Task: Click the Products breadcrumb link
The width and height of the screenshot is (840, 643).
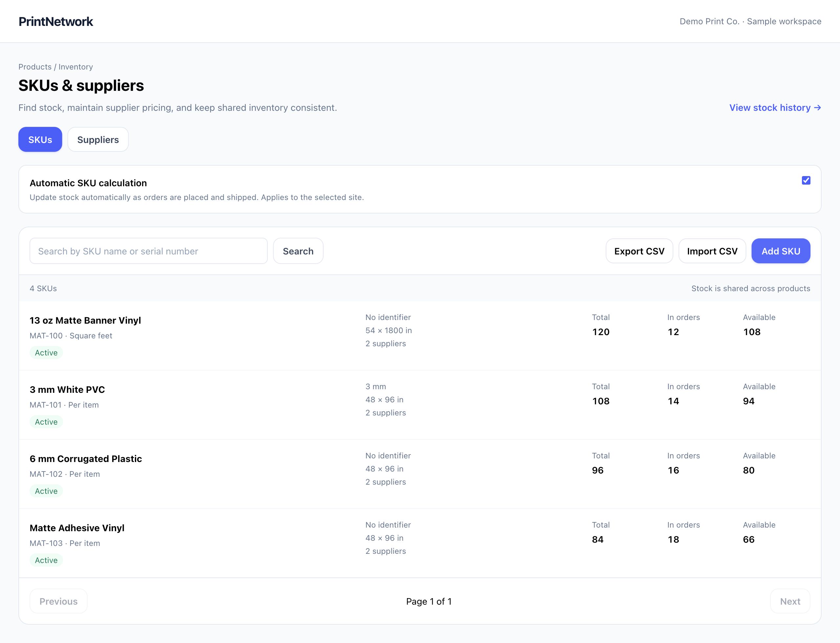Action: (x=35, y=67)
